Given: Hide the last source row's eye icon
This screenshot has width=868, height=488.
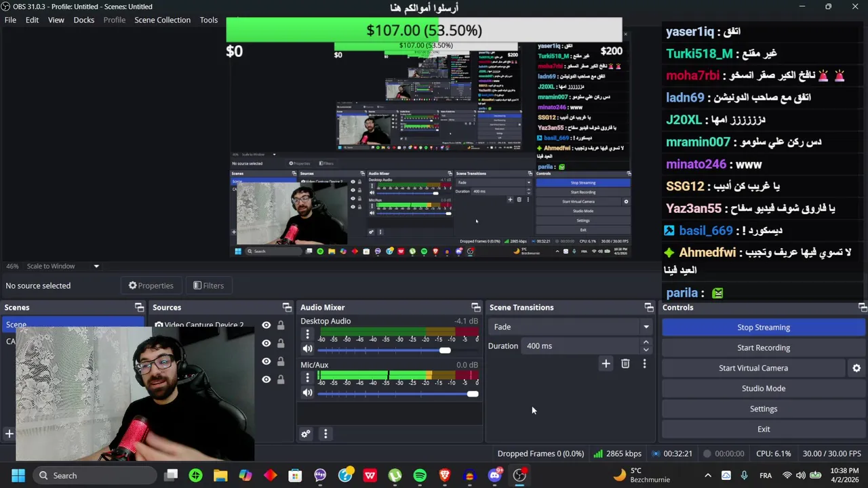Looking at the screenshot, I should (266, 380).
